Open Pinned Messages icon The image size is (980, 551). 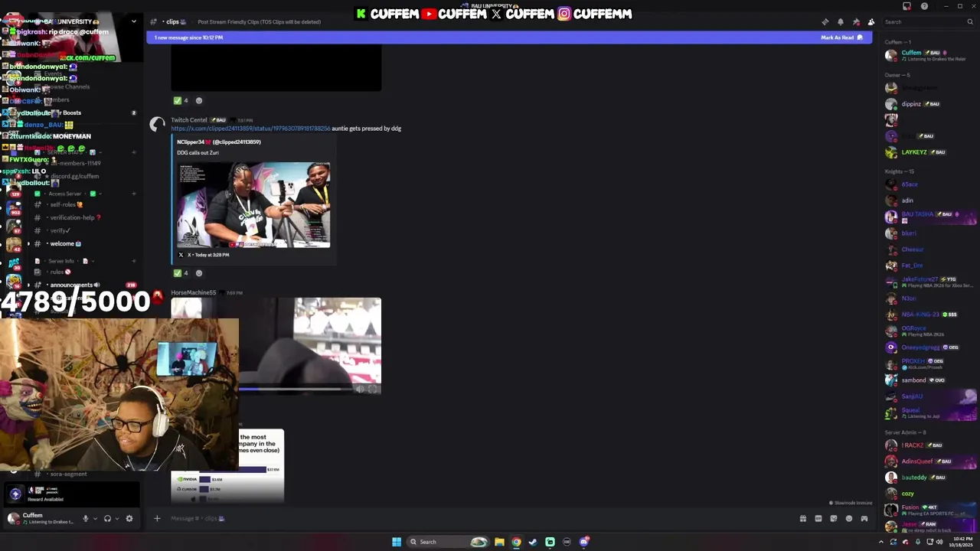pyautogui.click(x=856, y=22)
